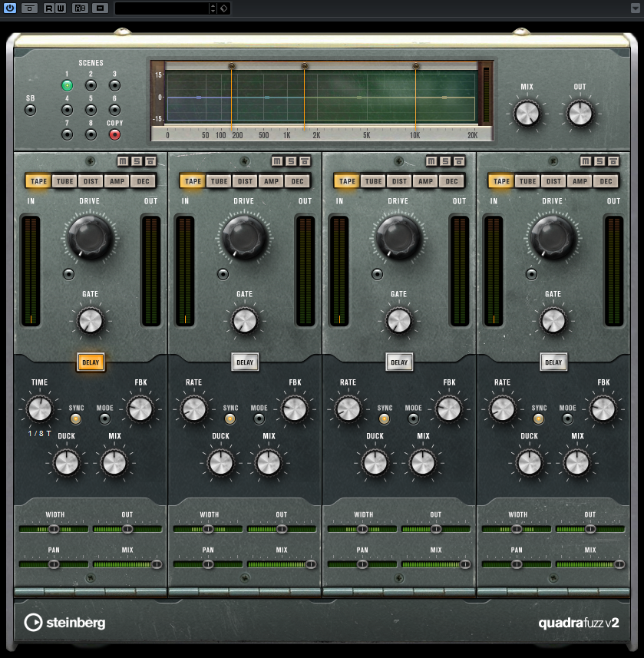Click the global OUT knob
Viewport: 644px width, 658px height.
click(580, 114)
